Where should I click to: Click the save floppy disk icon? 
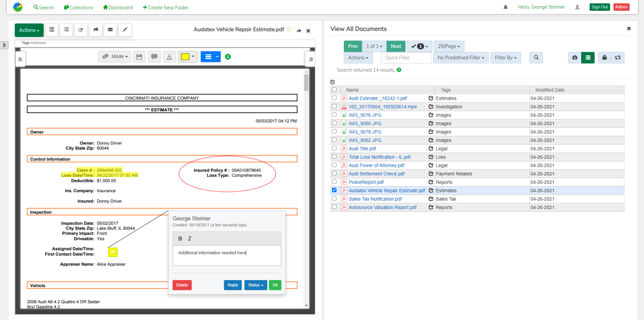coord(139,57)
